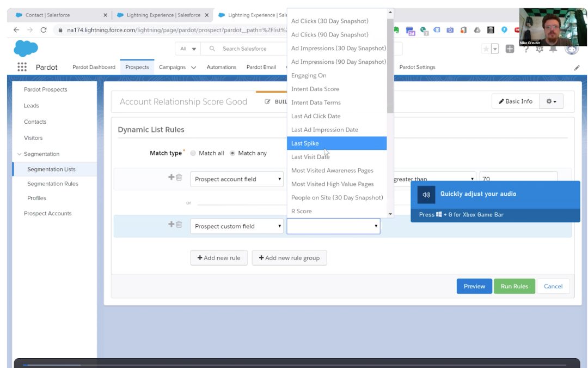
Task: Click the Basic Info button
Action: click(x=516, y=101)
